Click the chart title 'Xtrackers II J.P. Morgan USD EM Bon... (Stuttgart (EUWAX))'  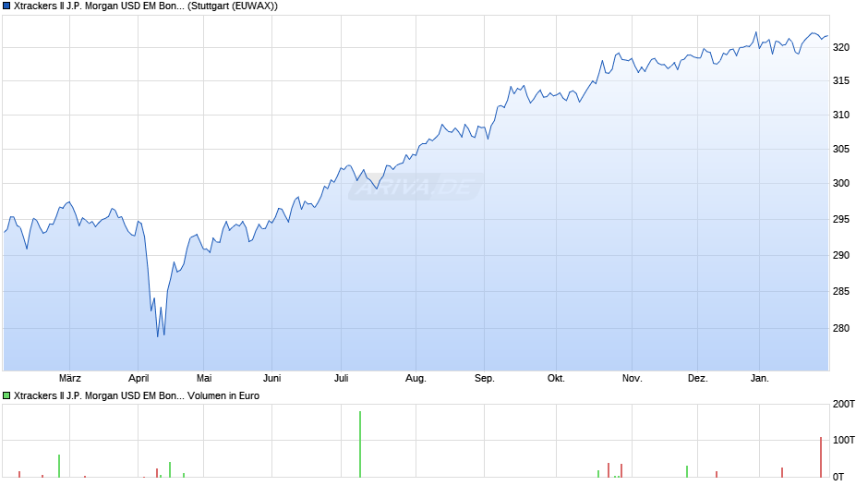pos(146,6)
